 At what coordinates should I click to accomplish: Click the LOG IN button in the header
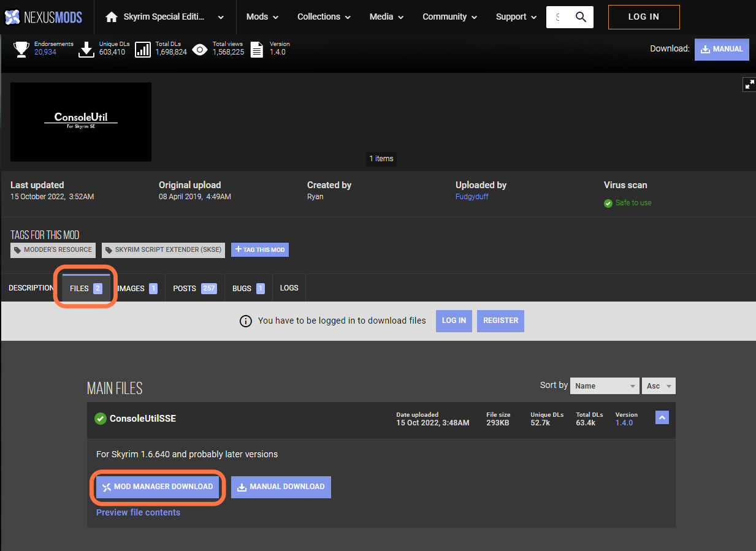tap(644, 17)
